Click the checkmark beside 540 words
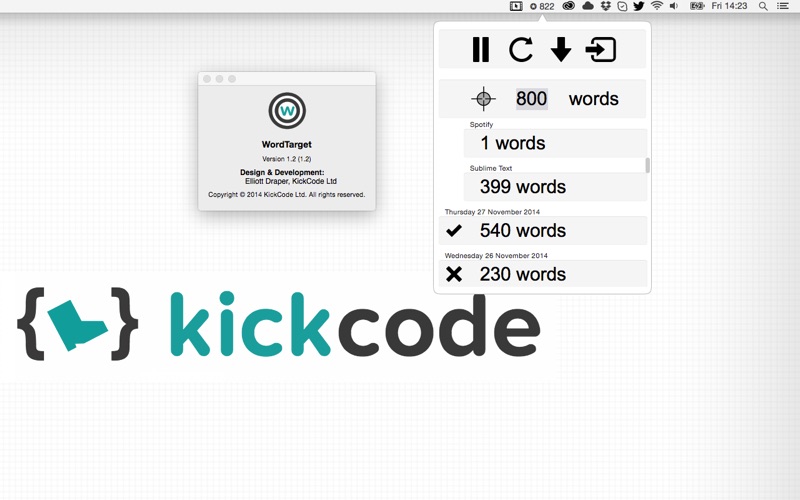 [454, 231]
